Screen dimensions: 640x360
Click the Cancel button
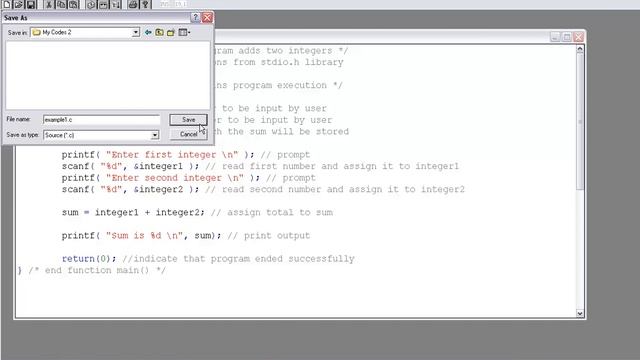188,134
